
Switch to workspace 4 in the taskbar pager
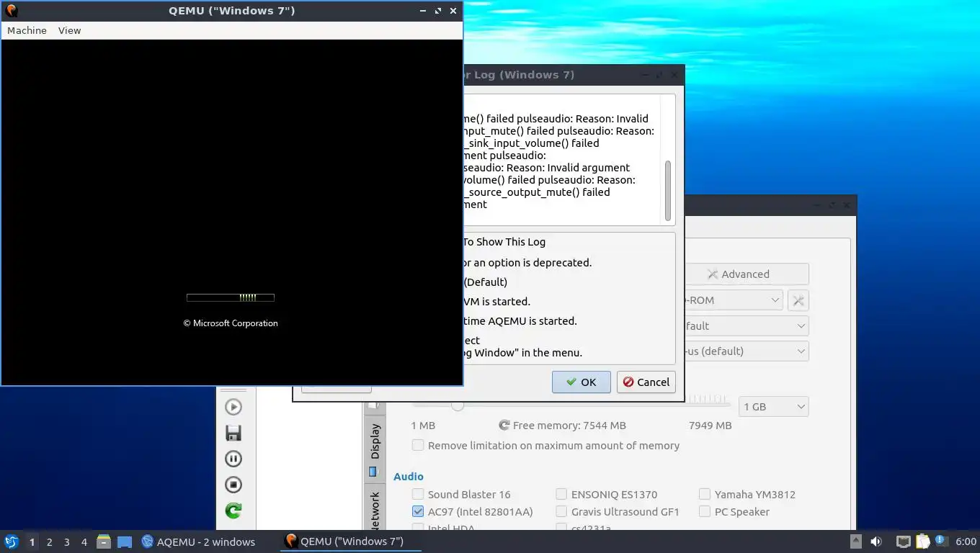click(x=84, y=542)
